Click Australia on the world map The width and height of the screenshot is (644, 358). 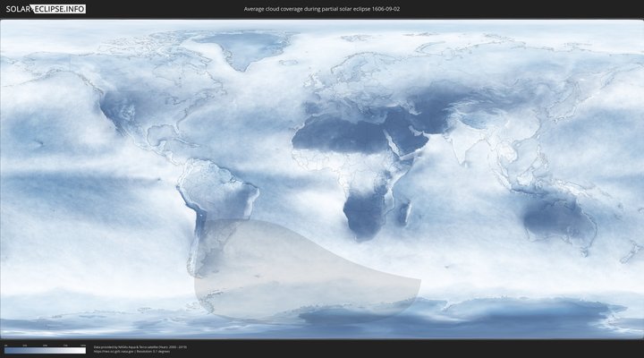tap(559, 217)
